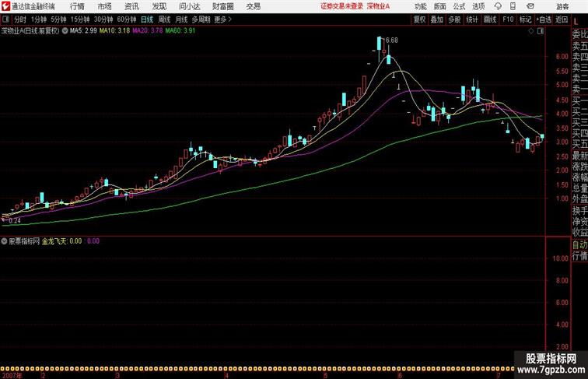Click the 返回 back button

click(x=562, y=19)
